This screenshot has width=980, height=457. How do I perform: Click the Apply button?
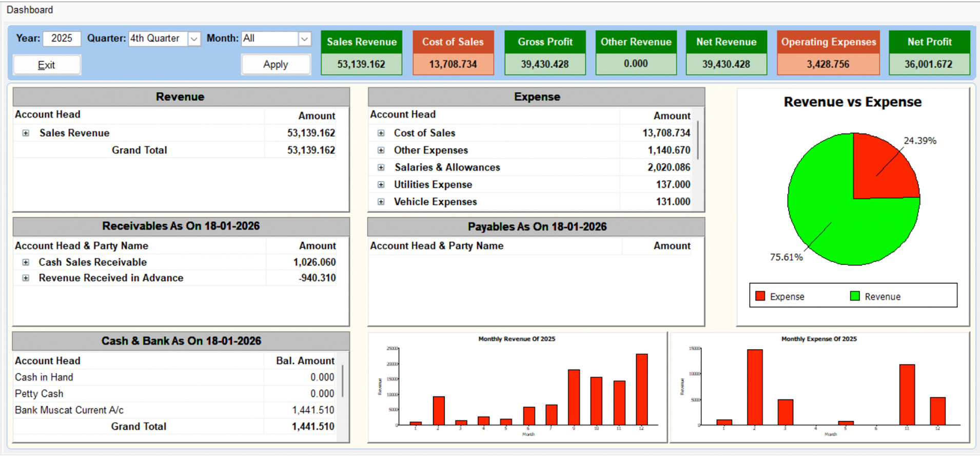276,65
